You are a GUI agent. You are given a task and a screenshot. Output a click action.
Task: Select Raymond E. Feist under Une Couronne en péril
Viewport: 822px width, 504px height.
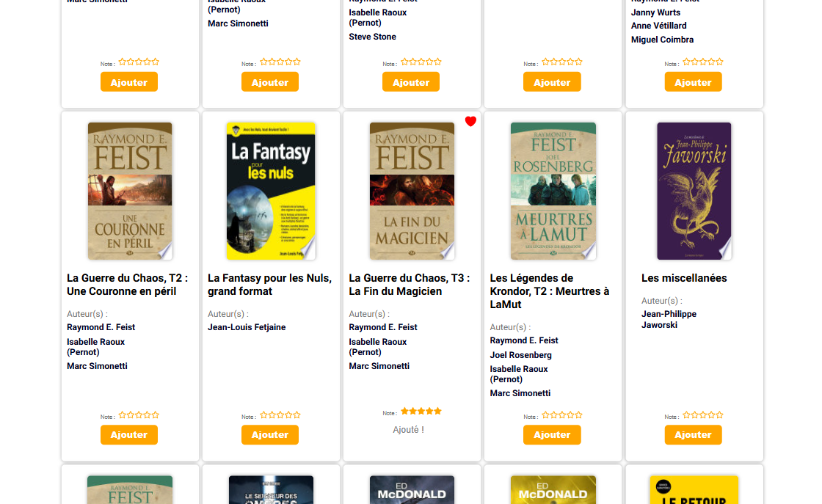pyautogui.click(x=101, y=327)
